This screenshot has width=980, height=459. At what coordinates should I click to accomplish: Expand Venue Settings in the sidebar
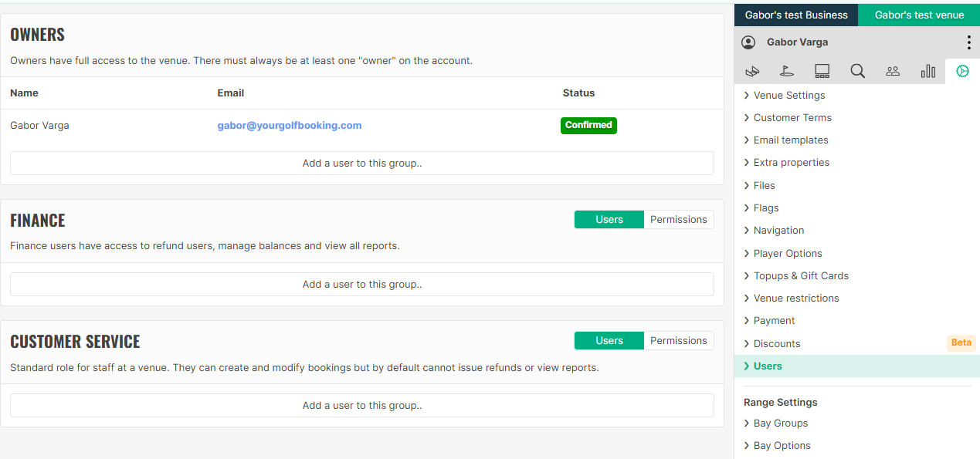click(788, 96)
